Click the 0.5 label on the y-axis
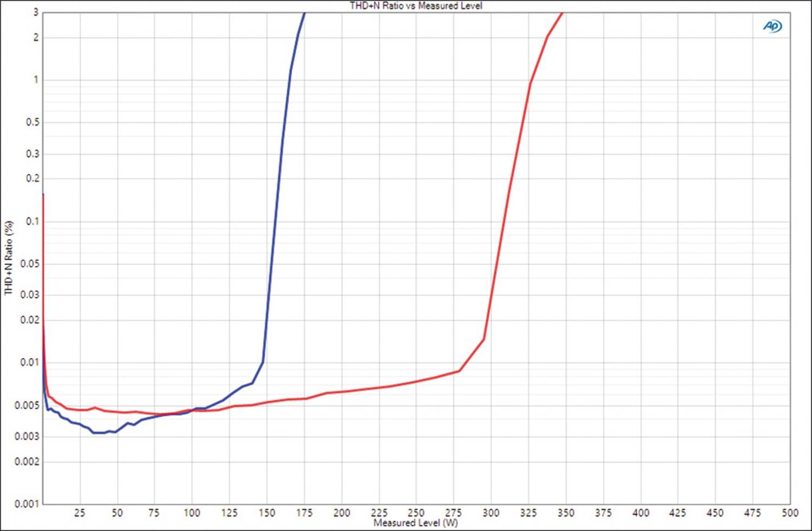Screen dimensions: 812x531 tap(32, 122)
